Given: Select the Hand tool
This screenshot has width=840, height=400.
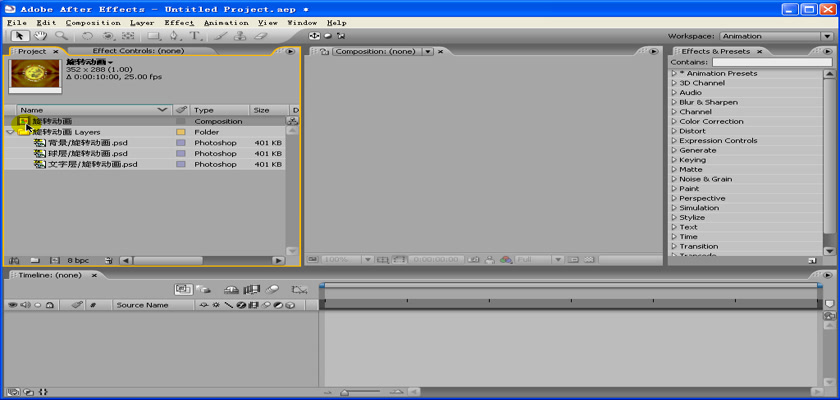Looking at the screenshot, I should tap(40, 36).
